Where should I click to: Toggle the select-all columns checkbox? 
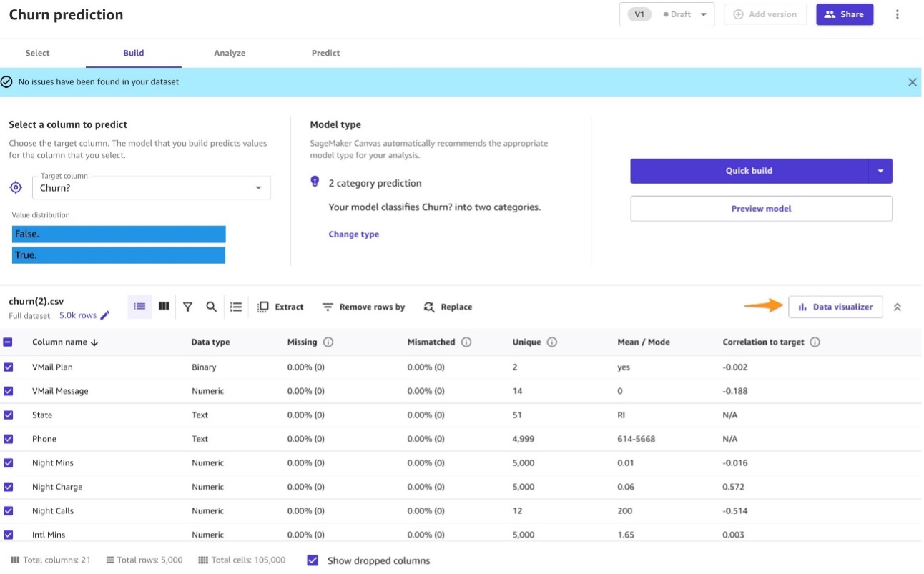click(x=8, y=342)
